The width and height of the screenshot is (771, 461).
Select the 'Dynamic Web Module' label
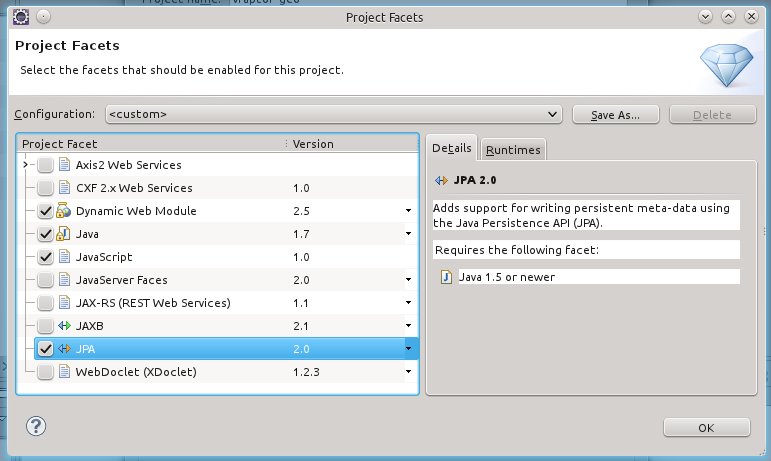click(x=136, y=211)
